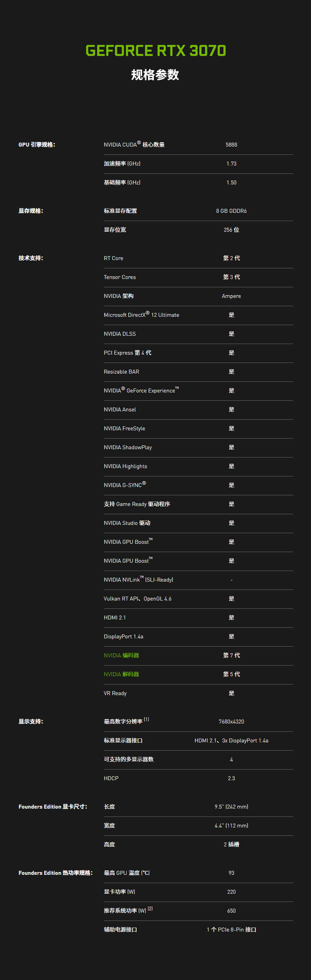Viewport: 311px width, 980px height.
Task: Click the 7680x4320 resolution value
Action: (x=231, y=722)
